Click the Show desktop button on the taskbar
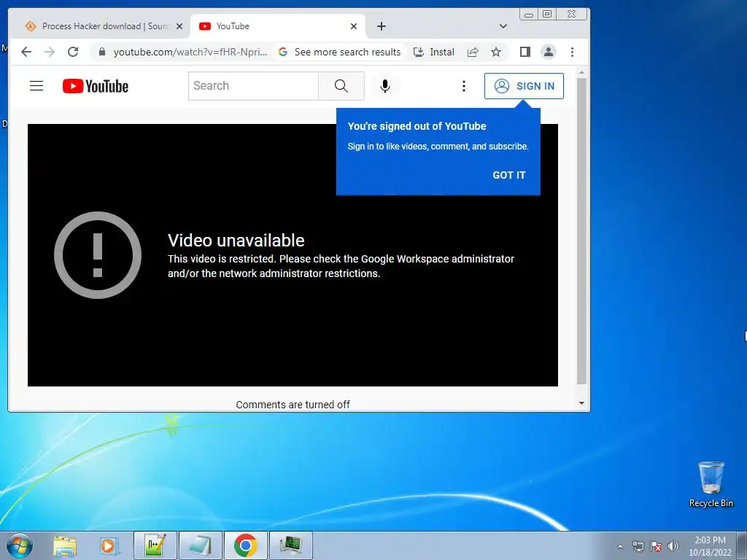 click(x=742, y=546)
